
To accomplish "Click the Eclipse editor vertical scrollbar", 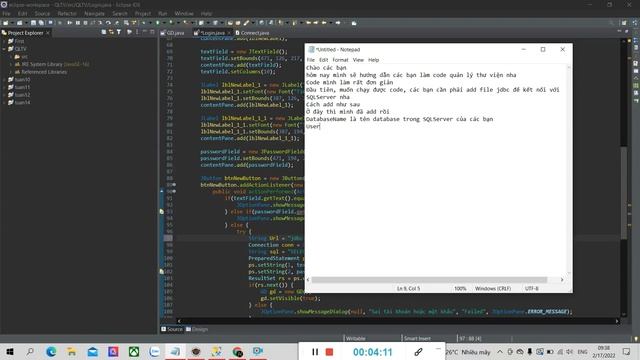I will pos(624,192).
